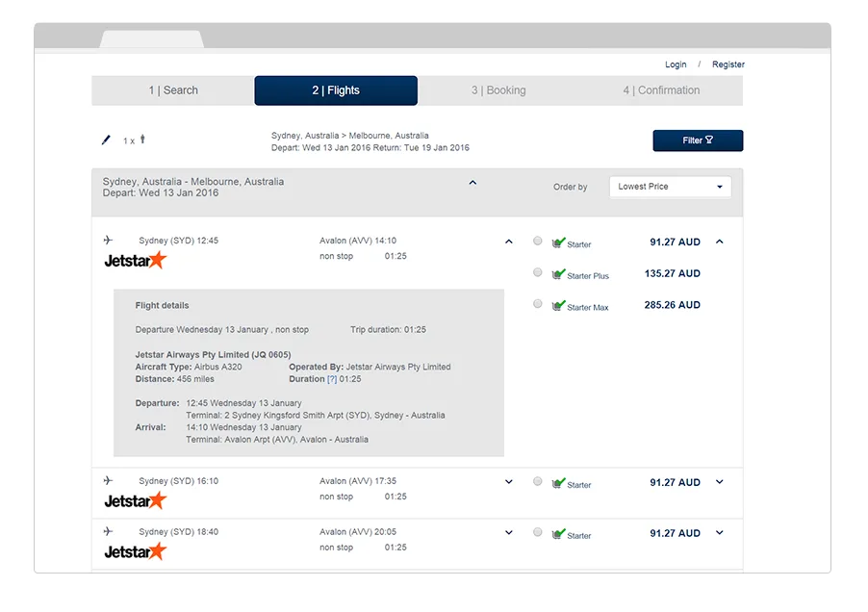Click 'Avalon (AVV) 14:10' arrival text
The height and width of the screenshot is (612, 868).
tap(358, 241)
